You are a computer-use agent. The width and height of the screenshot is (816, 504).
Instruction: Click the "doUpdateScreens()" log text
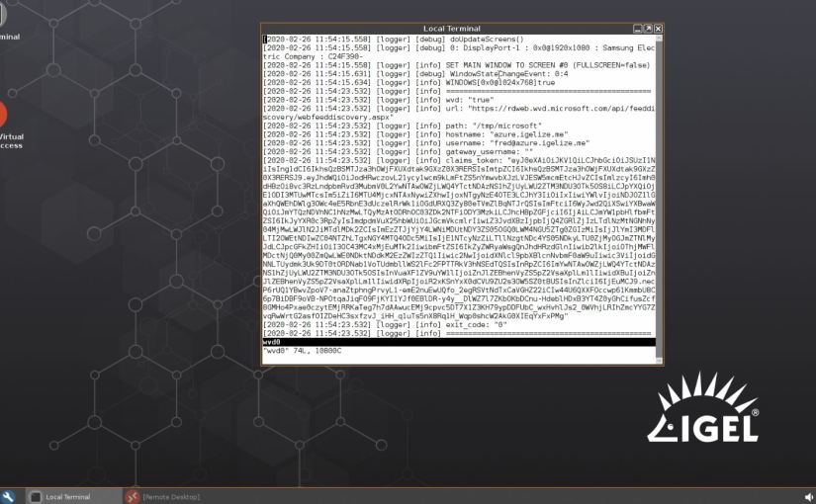click(487, 39)
